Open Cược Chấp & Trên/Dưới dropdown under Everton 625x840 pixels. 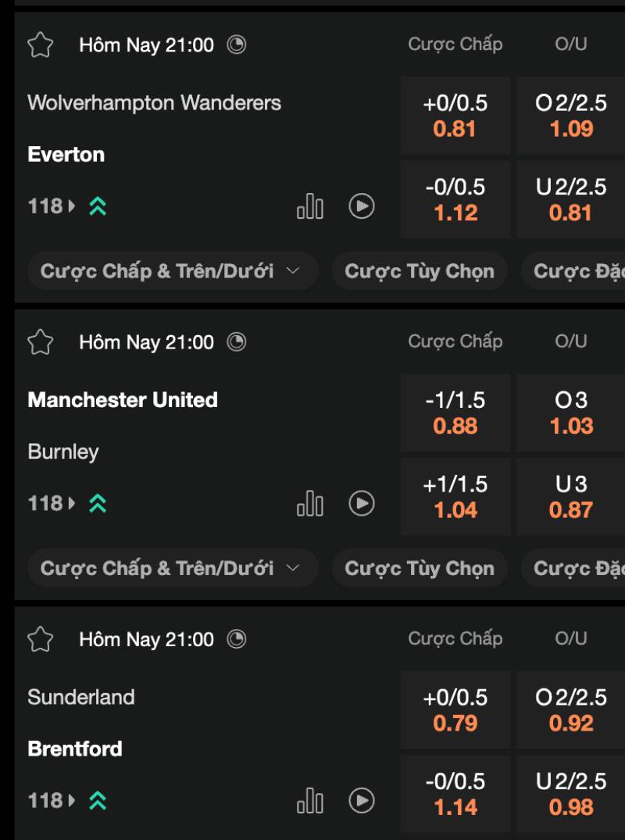[173, 271]
